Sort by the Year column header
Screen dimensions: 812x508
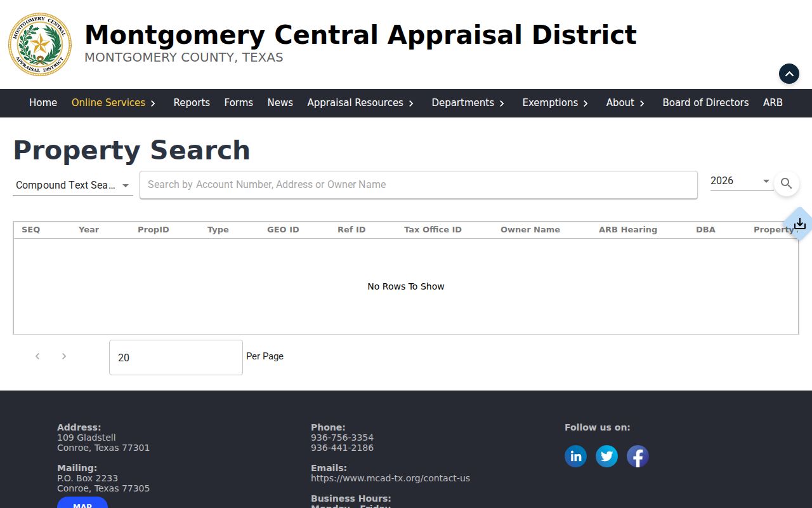point(89,230)
